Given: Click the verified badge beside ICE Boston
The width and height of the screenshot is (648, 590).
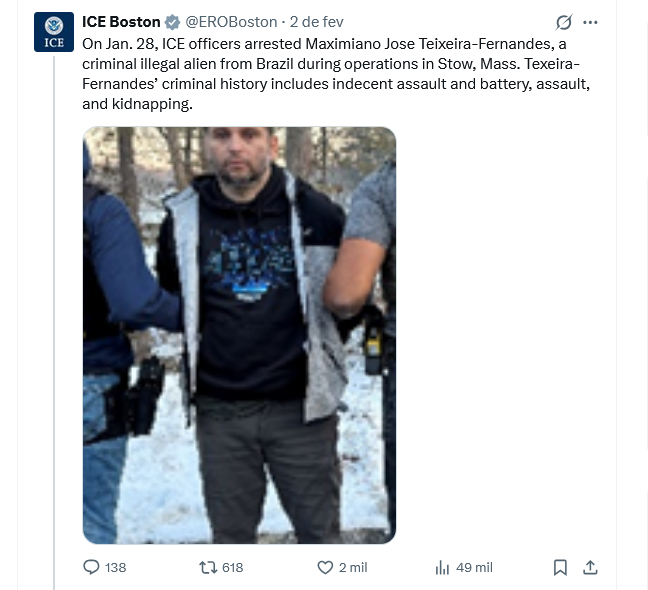Looking at the screenshot, I should click(172, 22).
